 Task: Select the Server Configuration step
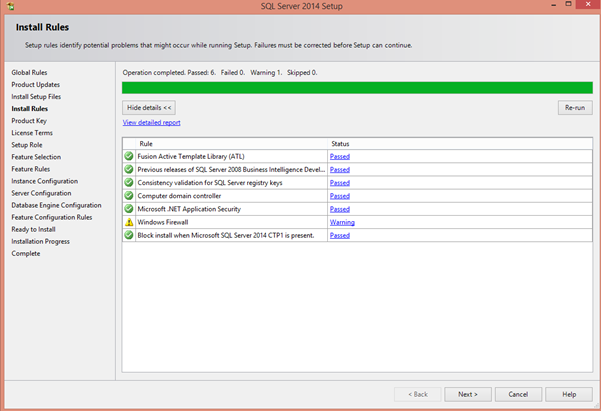coord(41,193)
